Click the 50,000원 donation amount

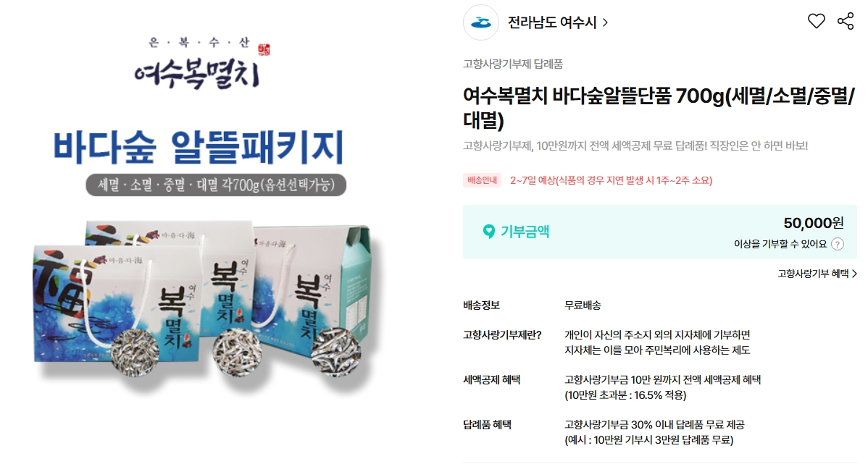click(x=813, y=223)
